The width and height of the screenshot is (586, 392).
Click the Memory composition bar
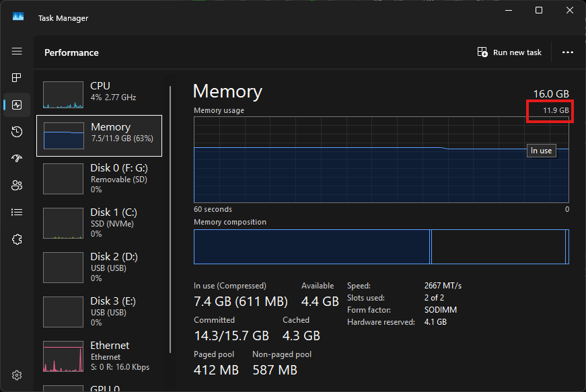click(381, 247)
